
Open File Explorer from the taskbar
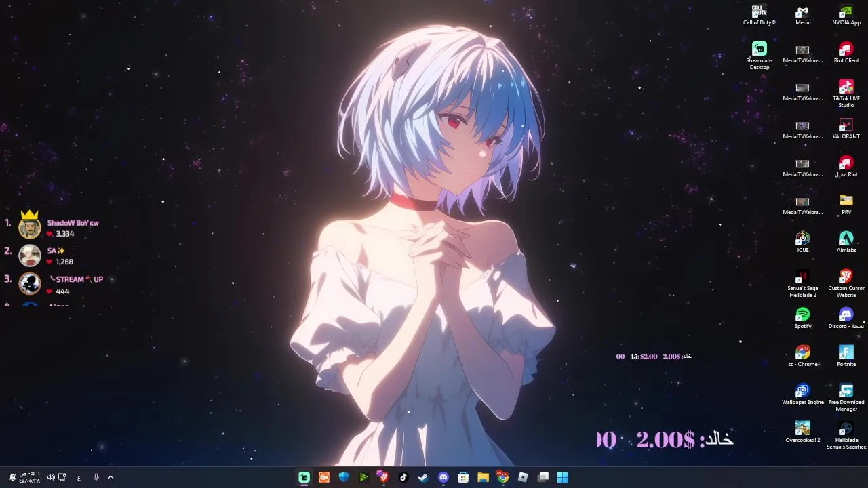(483, 477)
